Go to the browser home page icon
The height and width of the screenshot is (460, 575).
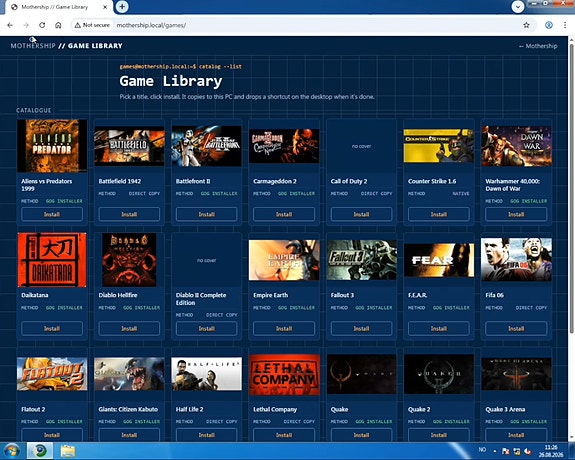pos(58,25)
